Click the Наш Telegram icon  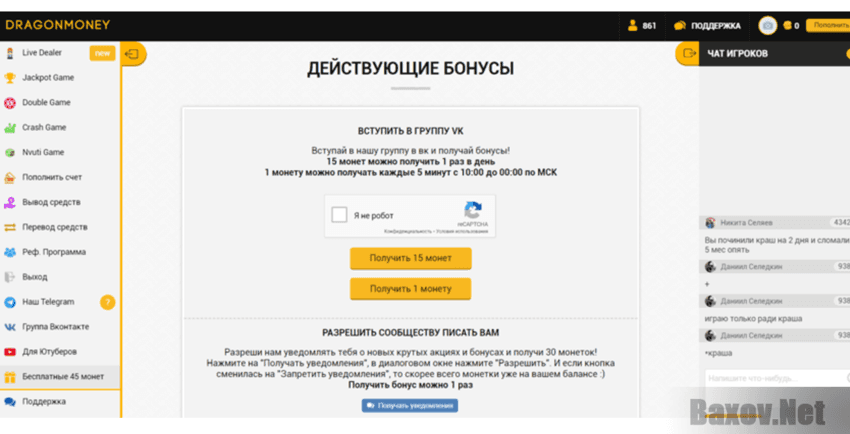(10, 302)
